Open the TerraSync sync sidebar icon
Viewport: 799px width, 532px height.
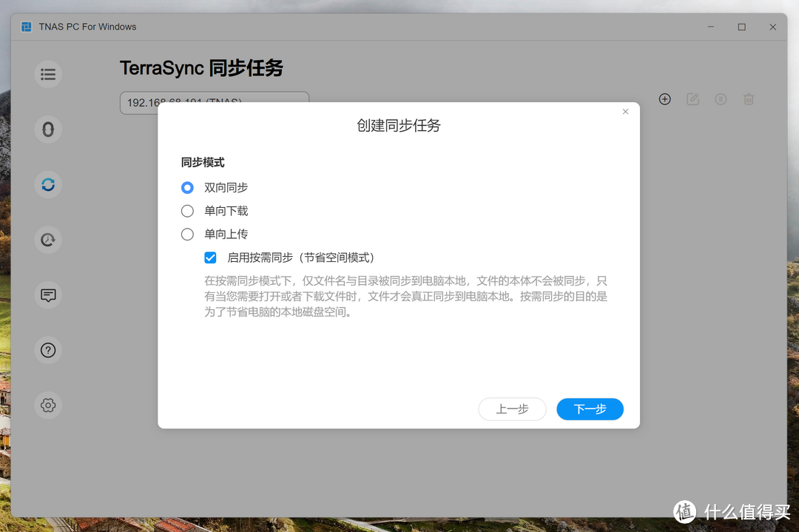(48, 184)
